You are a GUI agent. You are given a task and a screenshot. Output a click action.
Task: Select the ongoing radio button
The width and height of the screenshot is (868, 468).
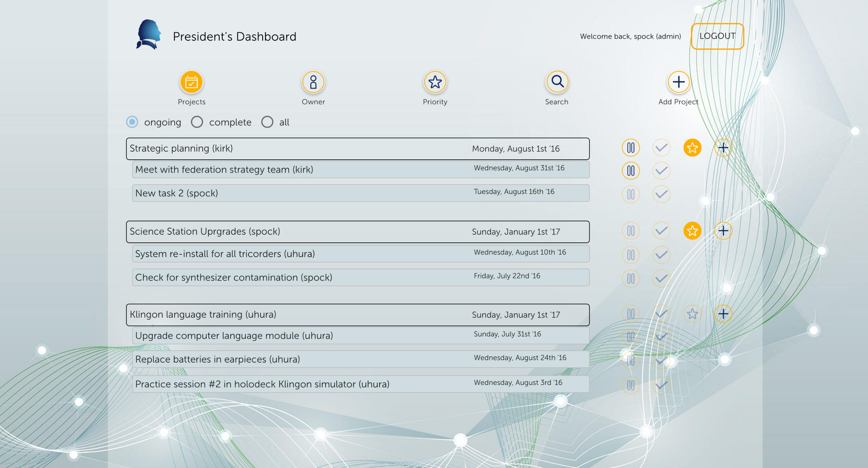(x=132, y=122)
